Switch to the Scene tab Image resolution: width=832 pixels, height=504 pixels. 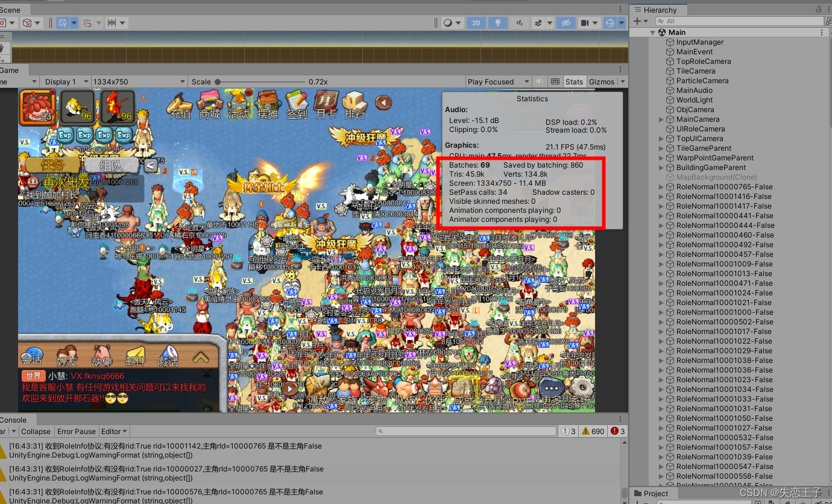(x=10, y=10)
